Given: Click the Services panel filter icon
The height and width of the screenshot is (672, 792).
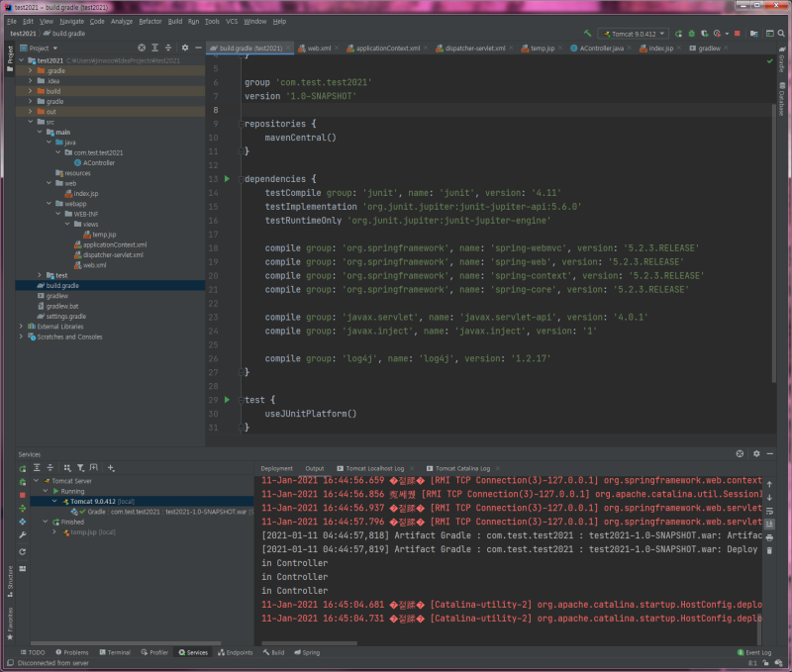Looking at the screenshot, I should pyautogui.click(x=80, y=468).
